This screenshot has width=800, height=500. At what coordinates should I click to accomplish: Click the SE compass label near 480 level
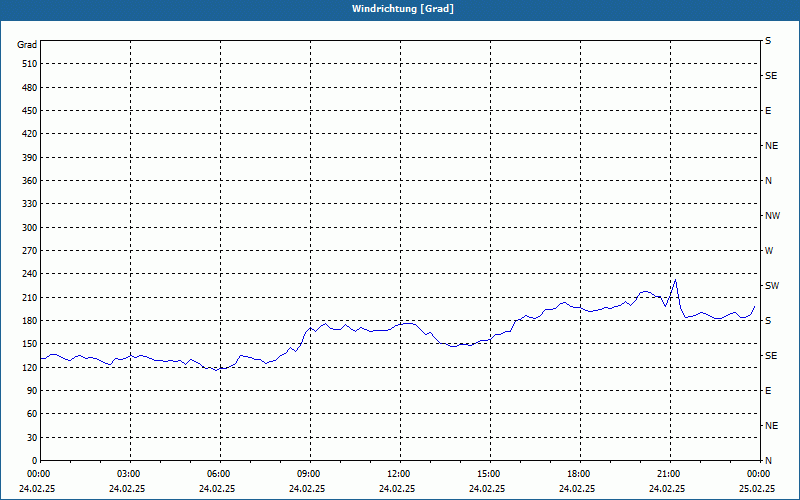pos(771,76)
